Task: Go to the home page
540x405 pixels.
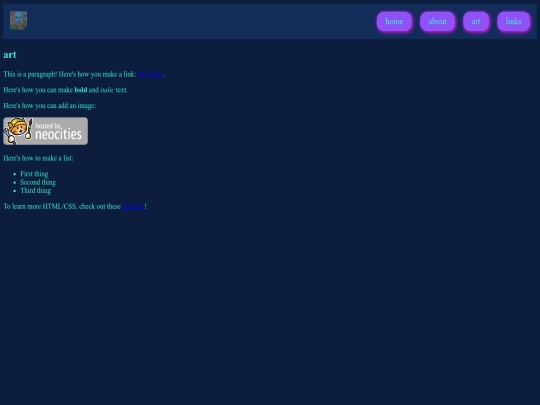Action: (x=394, y=21)
